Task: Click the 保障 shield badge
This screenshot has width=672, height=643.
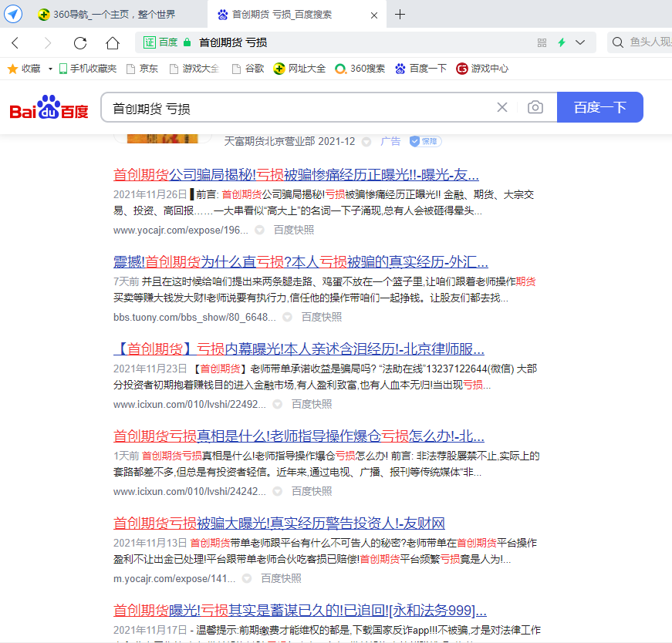Action: pyautogui.click(x=425, y=141)
